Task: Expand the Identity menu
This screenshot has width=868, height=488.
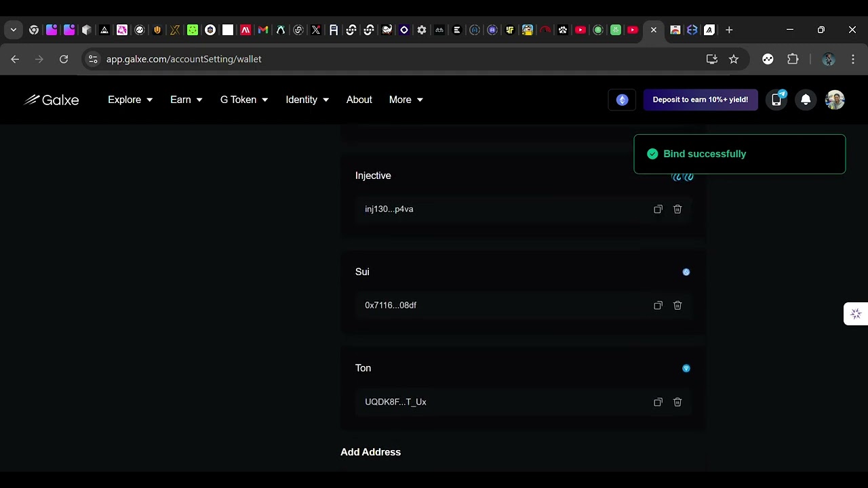Action: coord(307,100)
